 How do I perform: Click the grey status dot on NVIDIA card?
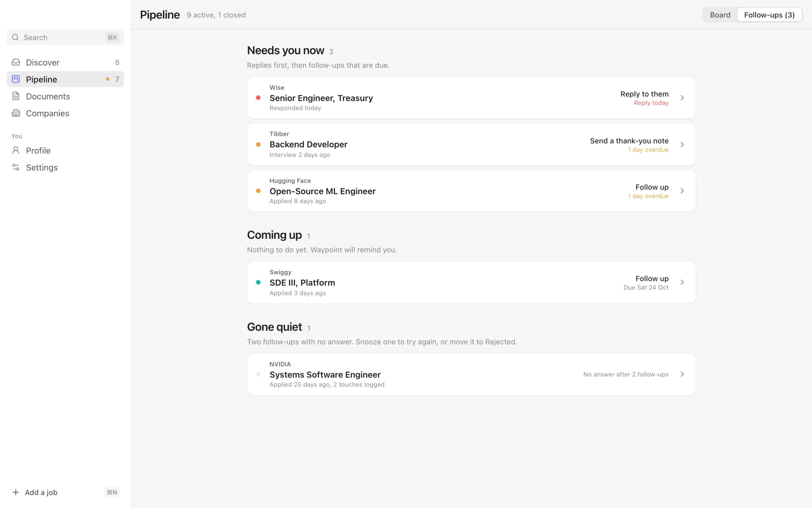pos(258,374)
